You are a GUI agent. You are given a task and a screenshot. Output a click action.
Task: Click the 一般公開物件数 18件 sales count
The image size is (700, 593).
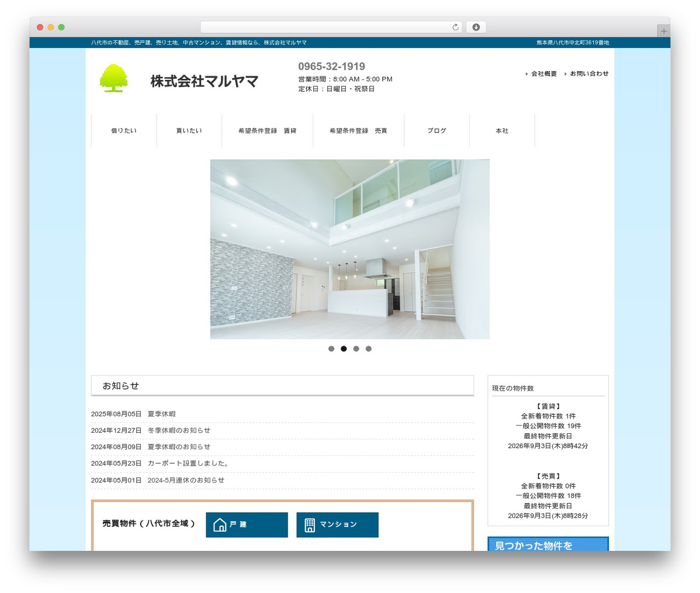coord(548,496)
